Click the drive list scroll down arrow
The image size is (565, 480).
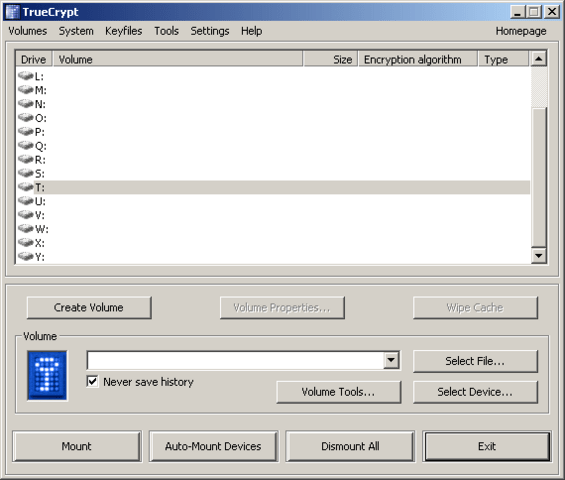(x=539, y=255)
